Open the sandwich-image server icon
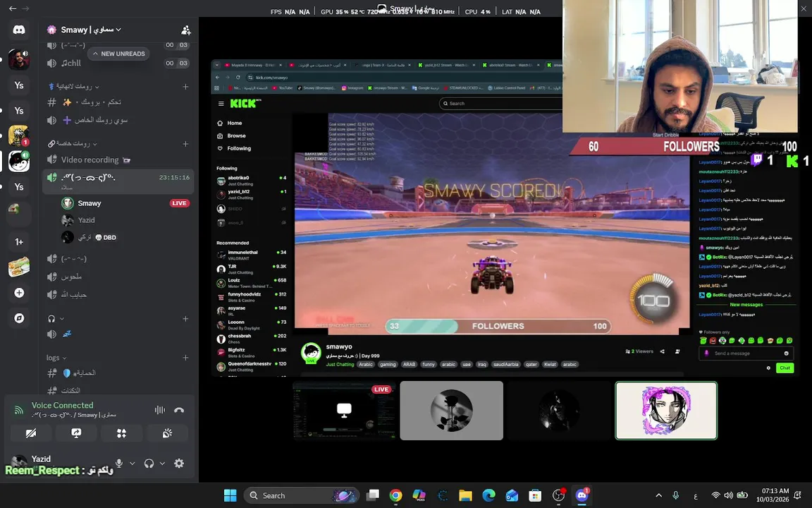812x508 pixels. click(19, 267)
